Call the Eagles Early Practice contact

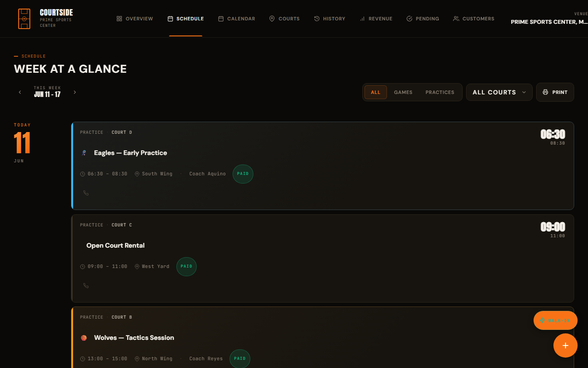[x=86, y=193]
